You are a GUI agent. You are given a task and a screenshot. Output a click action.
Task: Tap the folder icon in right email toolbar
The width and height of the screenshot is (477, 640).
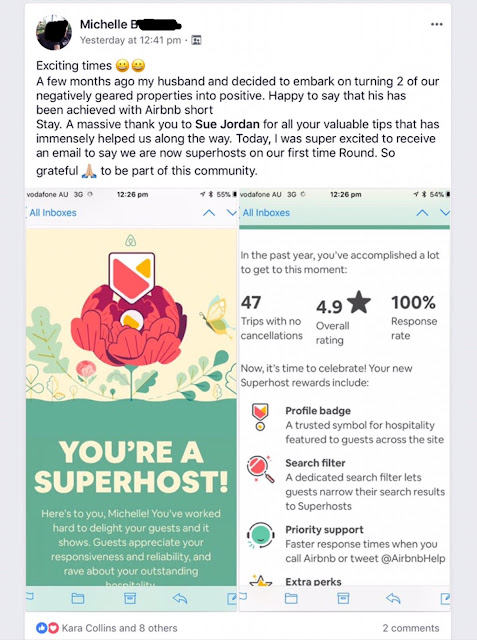point(291,598)
